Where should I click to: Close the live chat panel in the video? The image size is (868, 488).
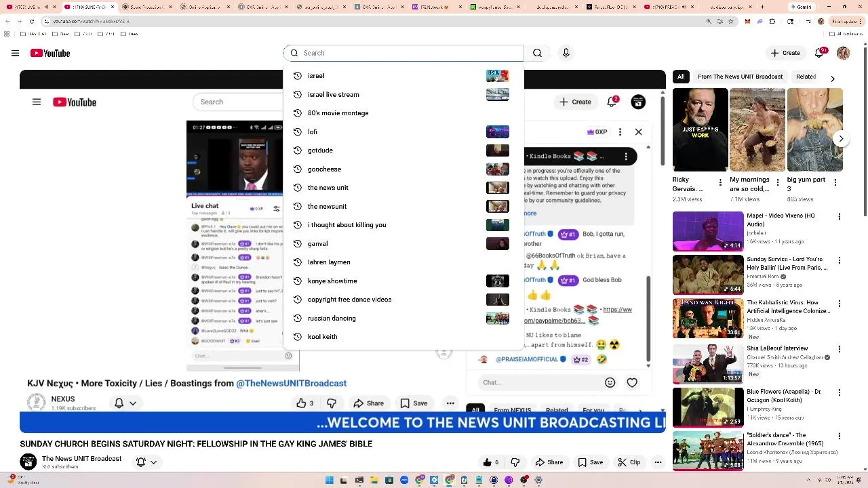pos(638,132)
